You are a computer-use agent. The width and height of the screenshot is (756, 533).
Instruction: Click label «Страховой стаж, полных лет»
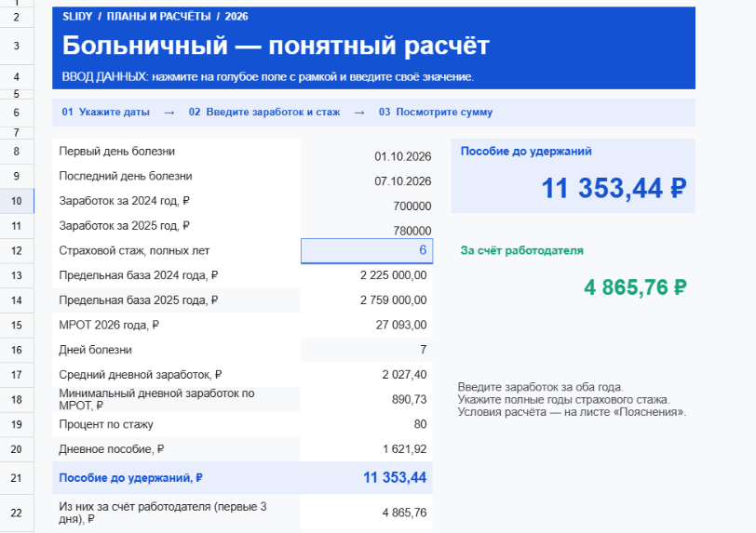[x=134, y=250]
